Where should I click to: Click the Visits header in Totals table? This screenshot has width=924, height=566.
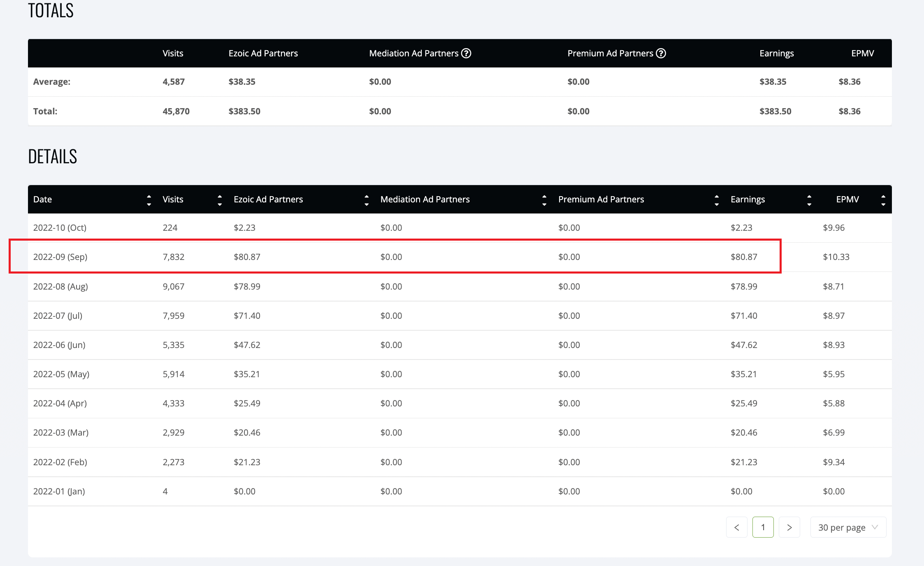(173, 53)
